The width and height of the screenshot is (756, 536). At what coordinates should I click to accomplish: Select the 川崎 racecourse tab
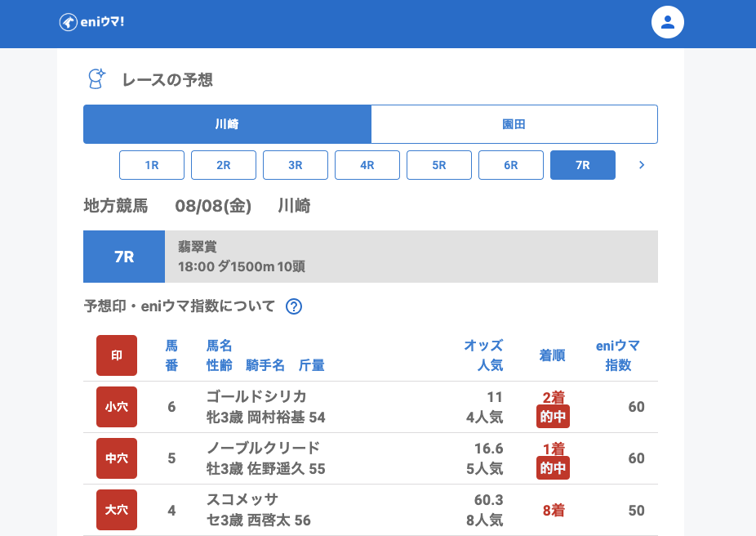227,124
